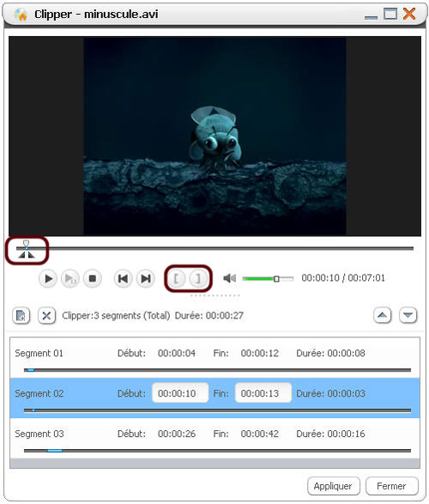Screen dimensions: 429x504
Task: Click the left trim triangle marker
Action: 21,255
